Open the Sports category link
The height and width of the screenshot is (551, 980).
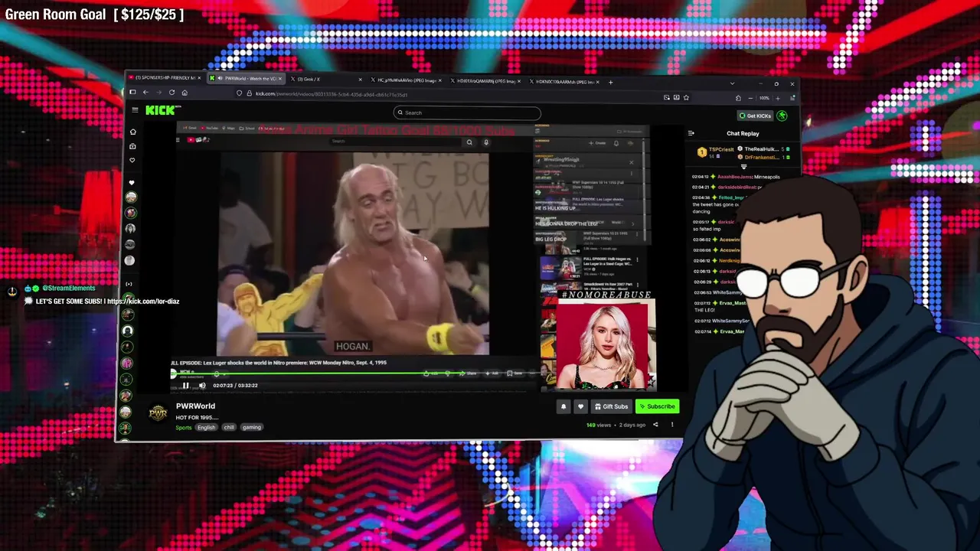tap(184, 427)
